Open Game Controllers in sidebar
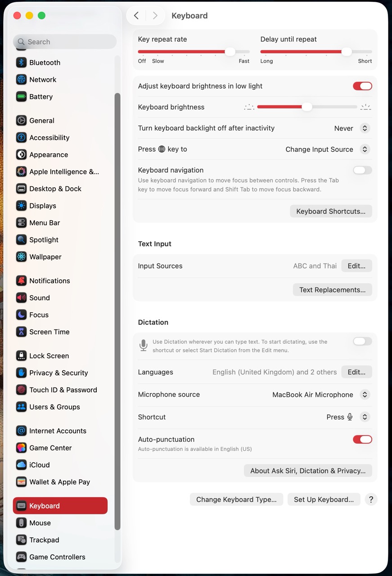Screen dimensions: 392x576 click(x=60, y=557)
